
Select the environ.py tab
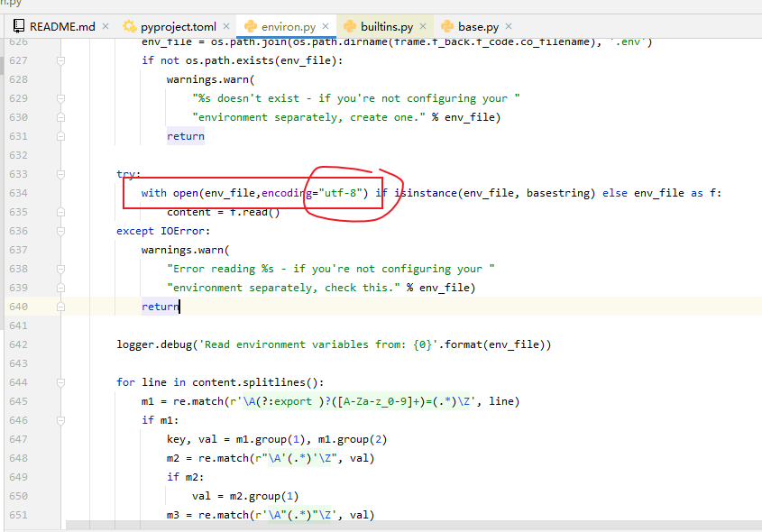pyautogui.click(x=287, y=26)
